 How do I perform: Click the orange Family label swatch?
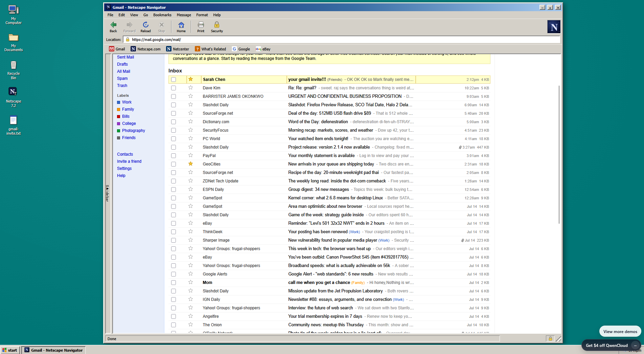tap(119, 109)
